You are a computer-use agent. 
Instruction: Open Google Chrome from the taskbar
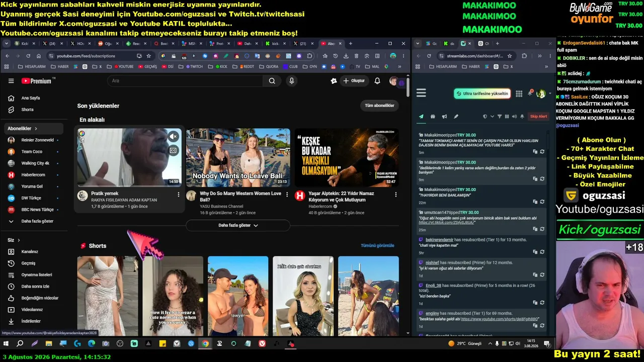point(205,344)
